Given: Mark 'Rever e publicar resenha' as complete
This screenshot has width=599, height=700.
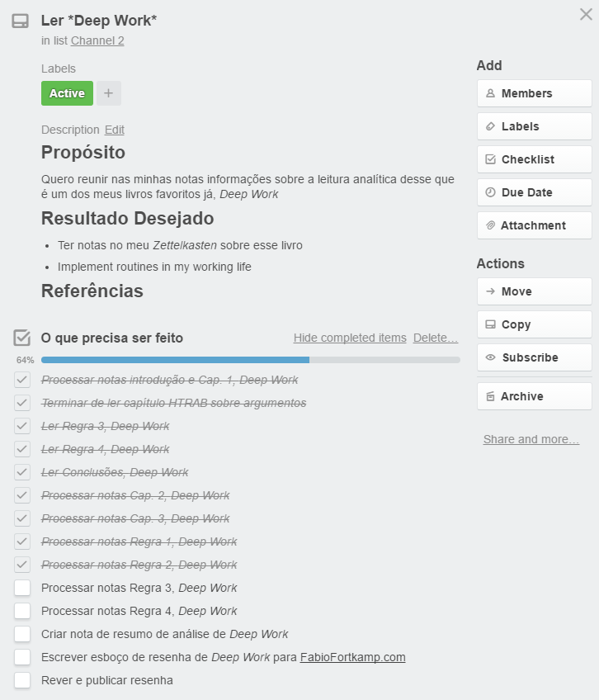Looking at the screenshot, I should click(24, 680).
